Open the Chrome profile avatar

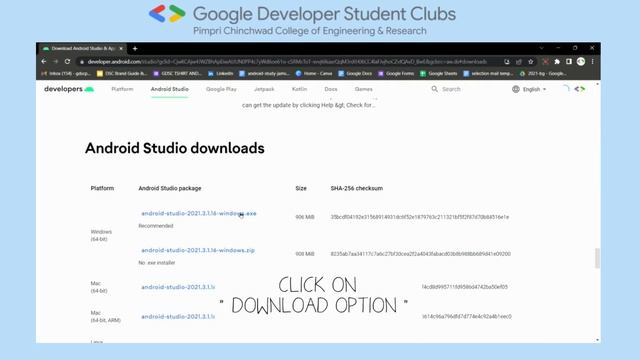581,62
